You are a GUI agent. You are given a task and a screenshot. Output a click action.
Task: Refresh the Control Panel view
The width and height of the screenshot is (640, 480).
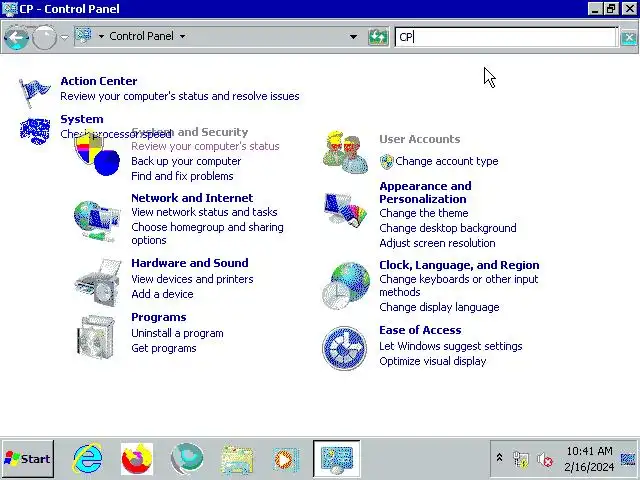[378, 37]
